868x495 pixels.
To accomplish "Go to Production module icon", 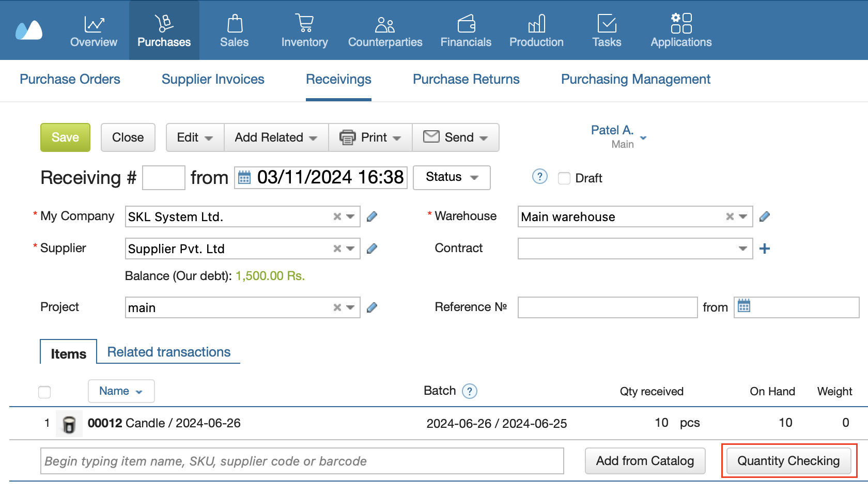I will (536, 23).
